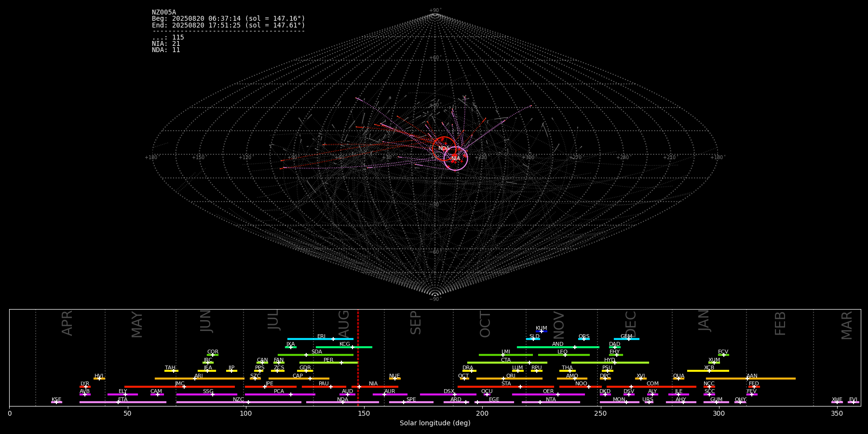Click the 'Solar longitude (deg)' axis label
Image resolution: width=868 pixels, height=434 pixels.
click(435, 423)
